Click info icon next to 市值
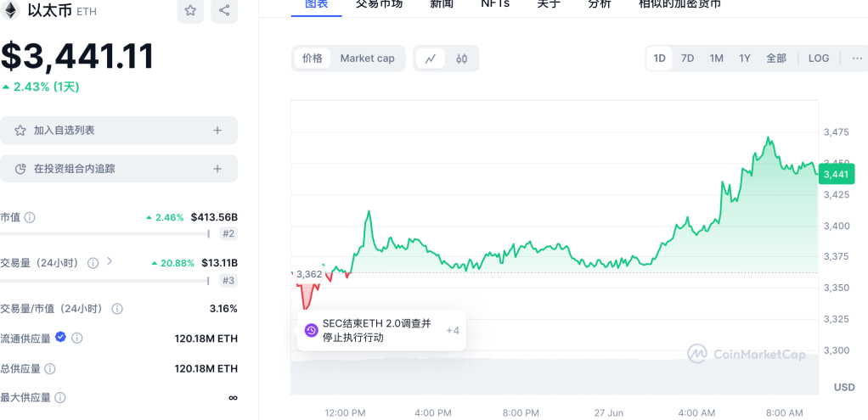 [x=30, y=217]
